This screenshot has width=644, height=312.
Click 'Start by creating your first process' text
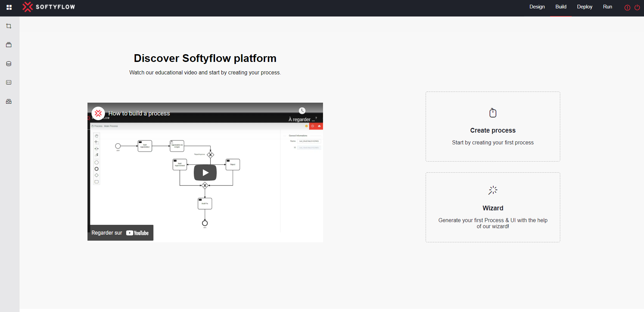(493, 142)
